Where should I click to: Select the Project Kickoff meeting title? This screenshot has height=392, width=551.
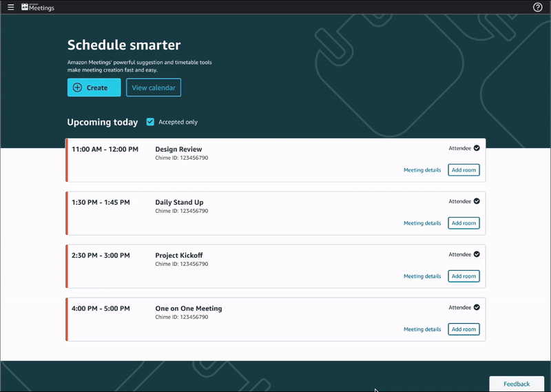pyautogui.click(x=179, y=256)
